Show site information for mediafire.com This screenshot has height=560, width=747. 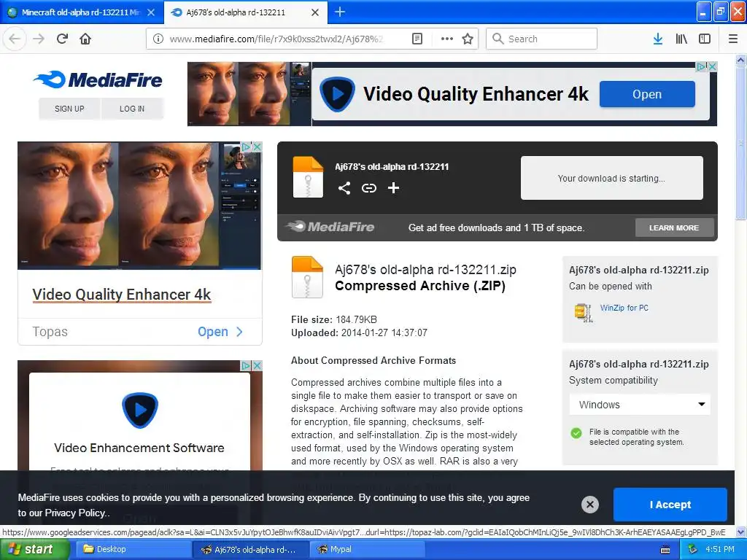[x=158, y=39]
